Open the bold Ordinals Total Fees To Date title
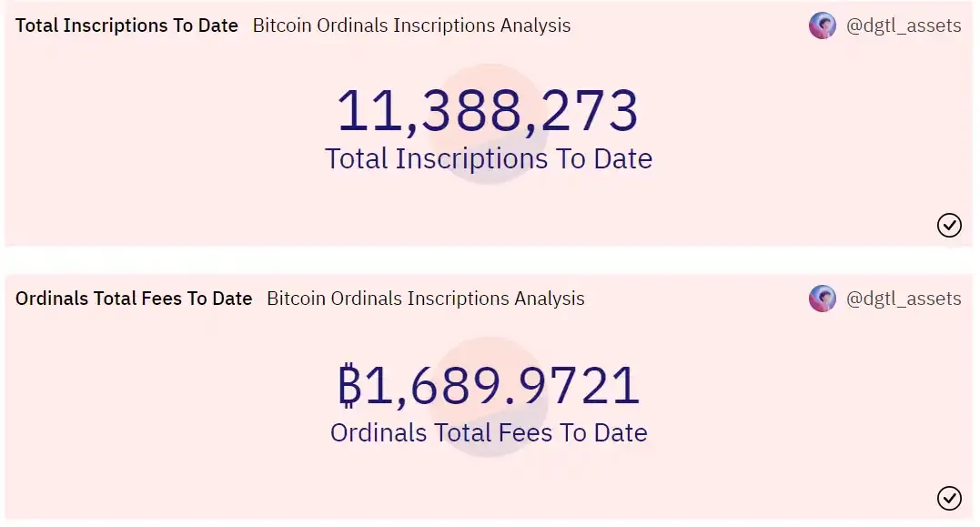The image size is (980, 527). coord(134,299)
